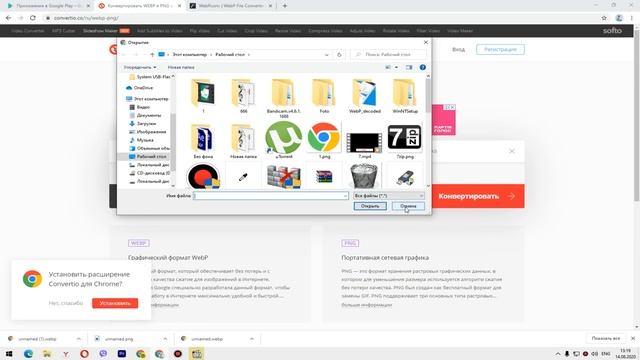Screen dimensions: 640x360
Task: Open Загрузки in navigation tree
Action: (x=142, y=123)
